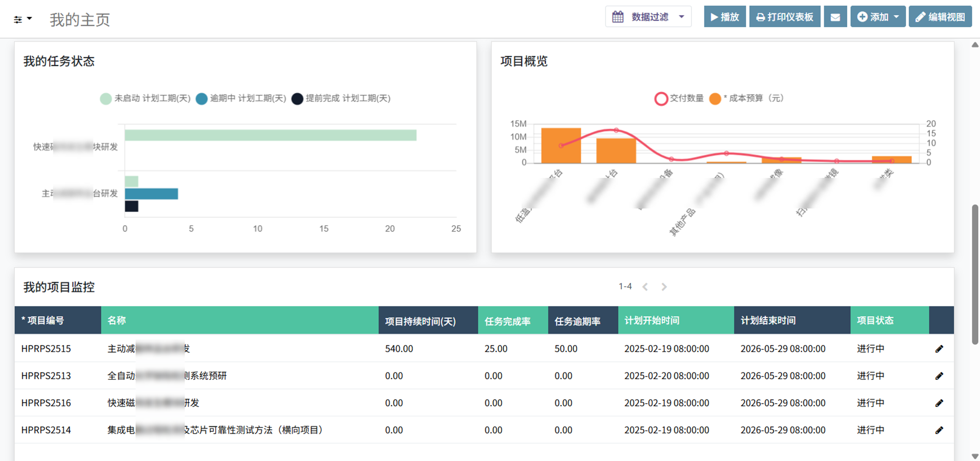Screen dimensions: 980x461
Task: Click the blue 逾期中 bar in task chart
Action: coord(152,194)
